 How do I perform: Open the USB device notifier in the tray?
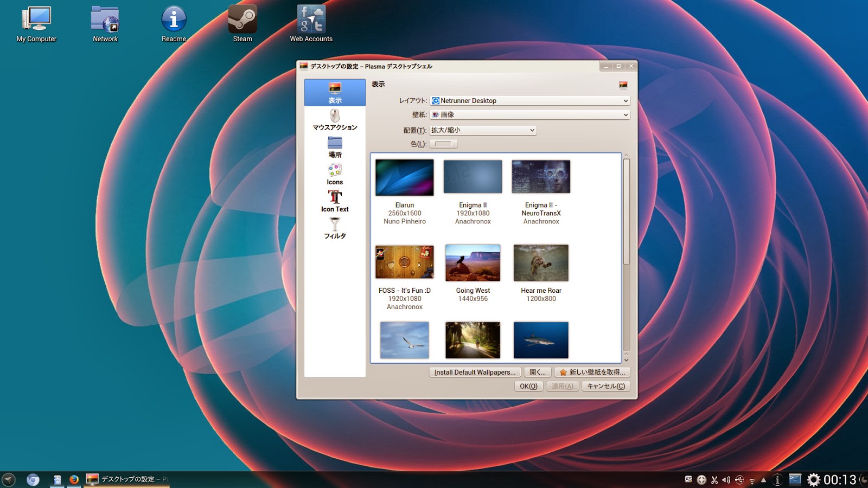click(x=739, y=480)
